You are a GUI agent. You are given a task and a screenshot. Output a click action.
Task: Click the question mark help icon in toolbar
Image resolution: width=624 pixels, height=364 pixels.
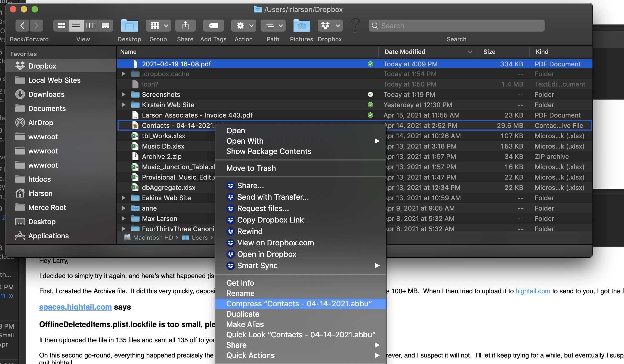356,25
